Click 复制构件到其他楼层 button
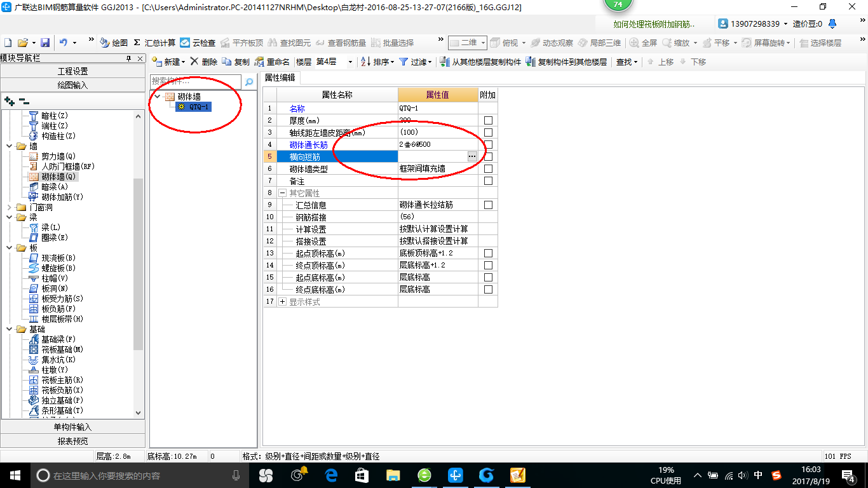This screenshot has height=488, width=868. click(x=566, y=62)
